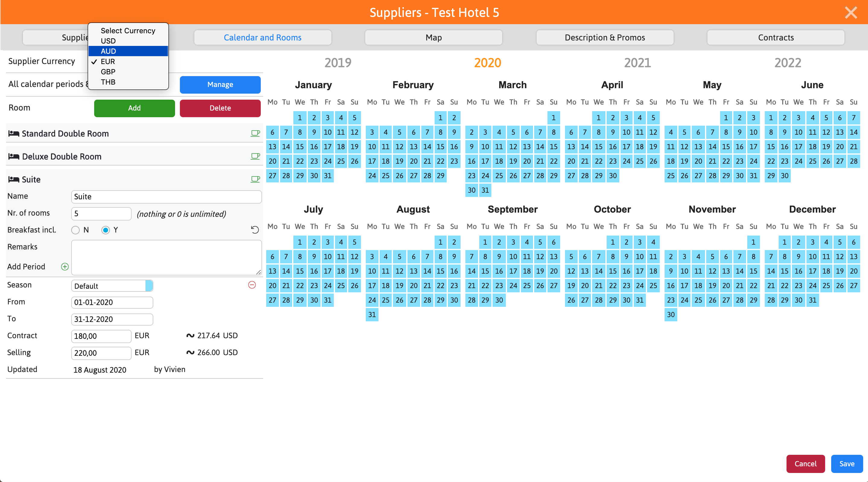Viewport: 868px width, 482px height.
Task: Click the blue Manage button
Action: [220, 85]
